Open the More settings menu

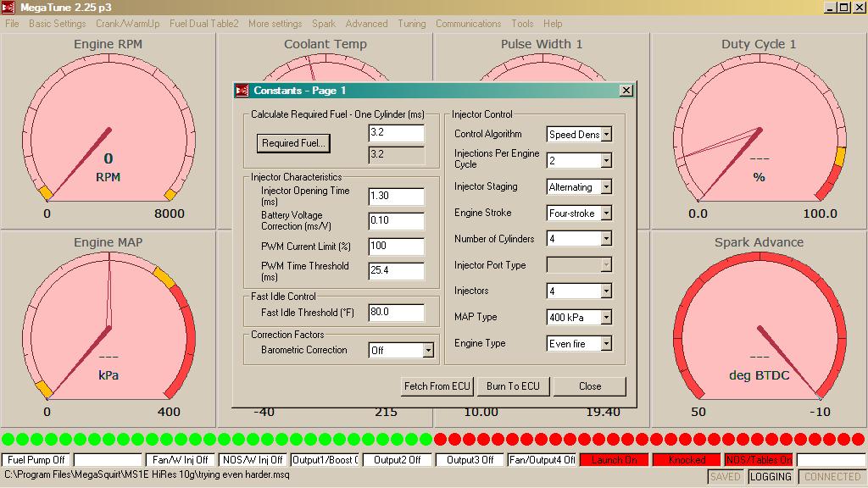point(275,23)
